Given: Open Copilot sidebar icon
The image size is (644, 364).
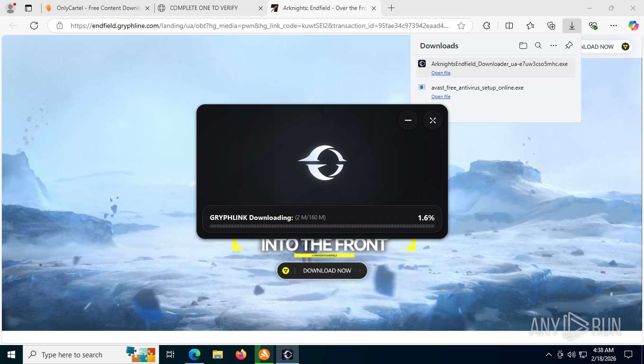Looking at the screenshot, I should (634, 26).
